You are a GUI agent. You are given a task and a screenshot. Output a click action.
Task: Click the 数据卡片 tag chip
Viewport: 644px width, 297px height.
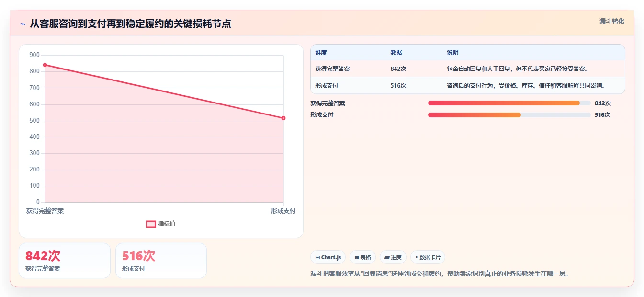428,257
